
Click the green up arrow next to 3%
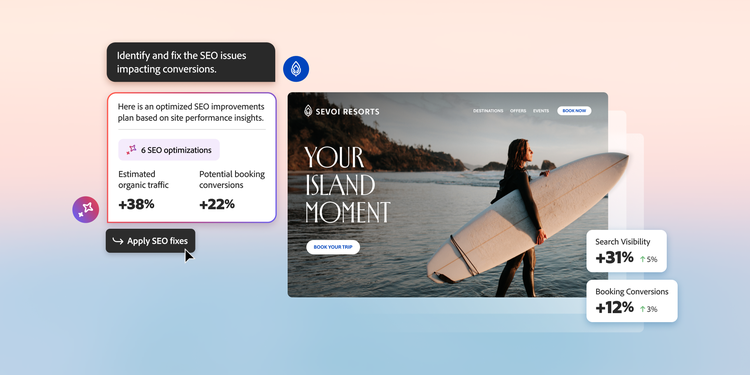(643, 309)
